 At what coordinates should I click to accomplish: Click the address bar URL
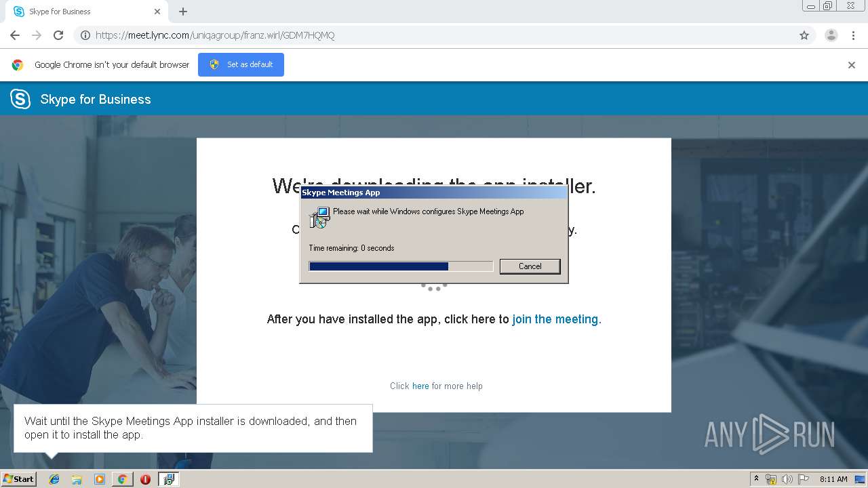tap(215, 35)
